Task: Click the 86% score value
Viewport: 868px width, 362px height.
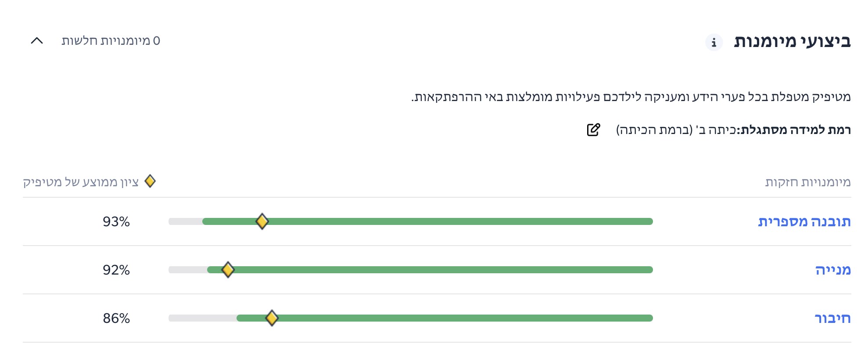Action: pos(116,318)
